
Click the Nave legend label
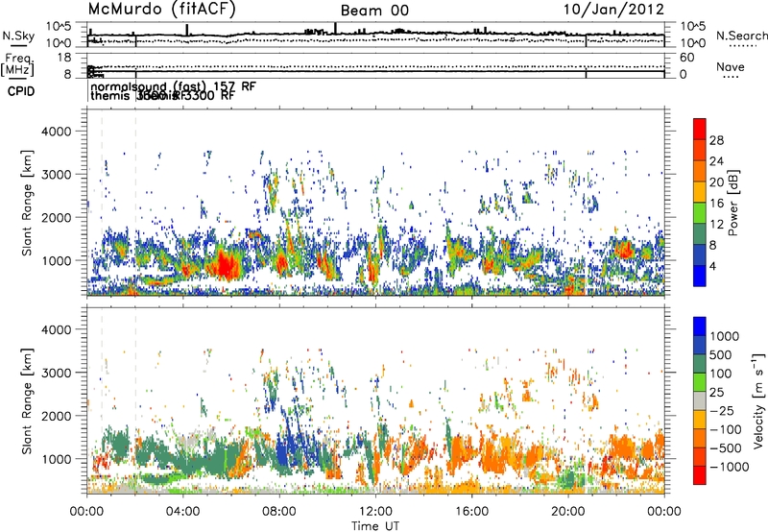[731, 66]
